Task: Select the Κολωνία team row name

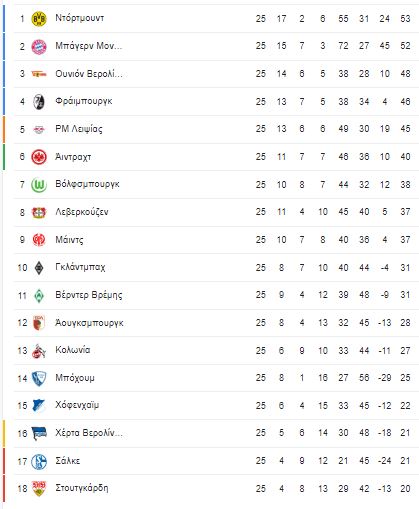Action: coord(73,350)
